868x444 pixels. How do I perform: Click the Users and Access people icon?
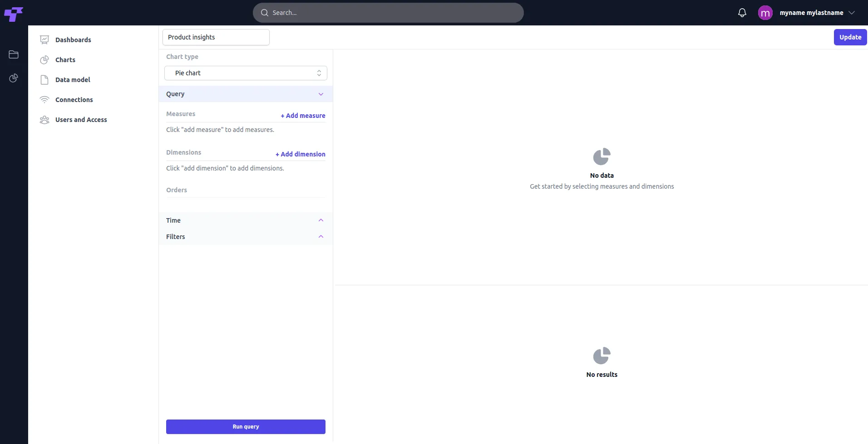[x=44, y=120]
